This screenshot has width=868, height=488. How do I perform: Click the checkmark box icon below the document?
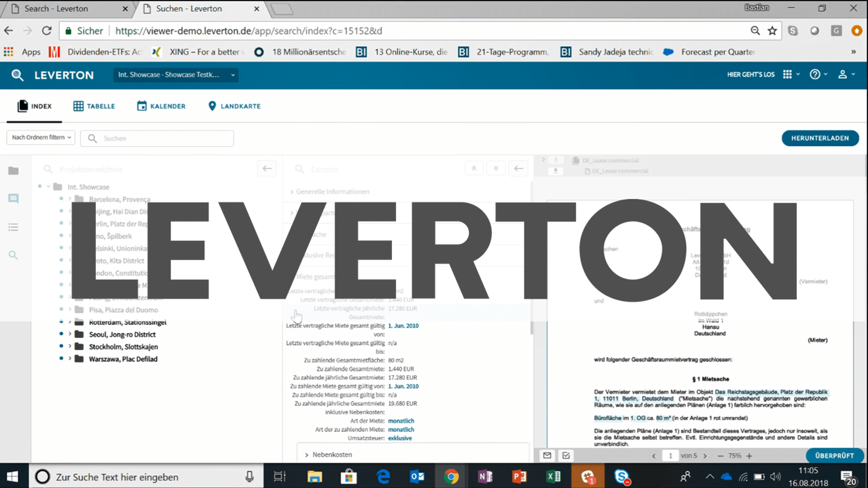click(x=566, y=455)
